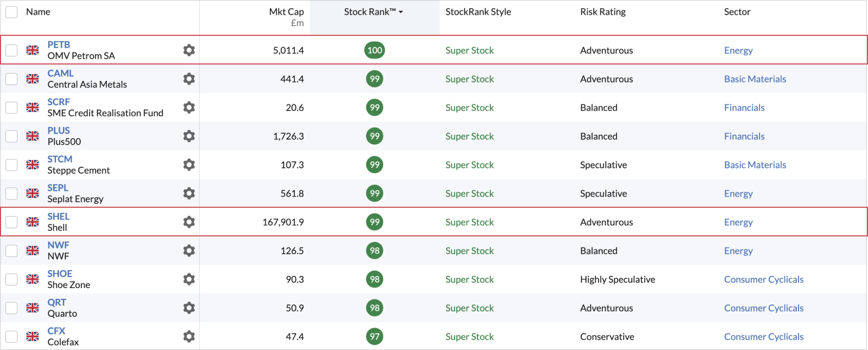Open the gear settings for Central Asia Metals
This screenshot has width=868, height=350.
coord(189,79)
